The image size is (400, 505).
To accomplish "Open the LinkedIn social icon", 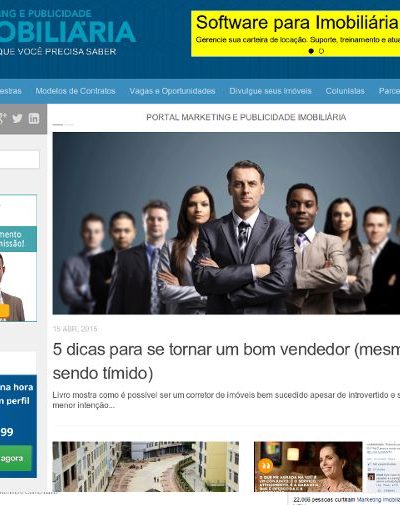I will [34, 118].
